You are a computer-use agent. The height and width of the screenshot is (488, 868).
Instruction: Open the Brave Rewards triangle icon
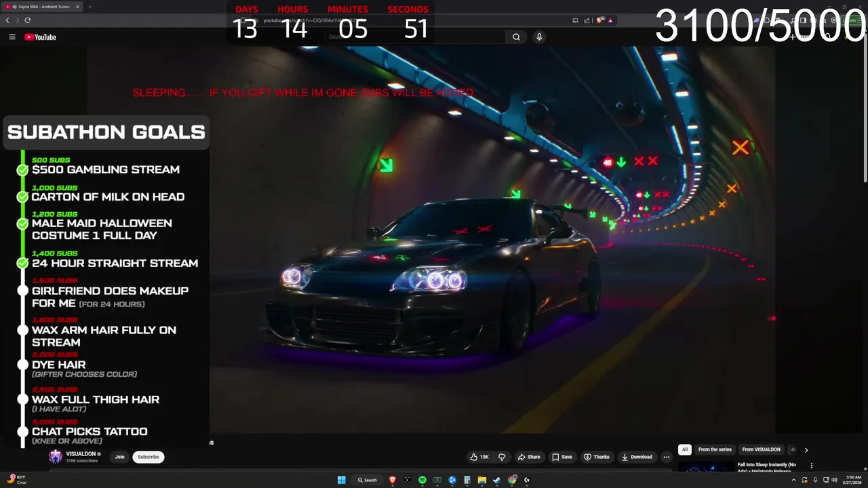click(610, 20)
